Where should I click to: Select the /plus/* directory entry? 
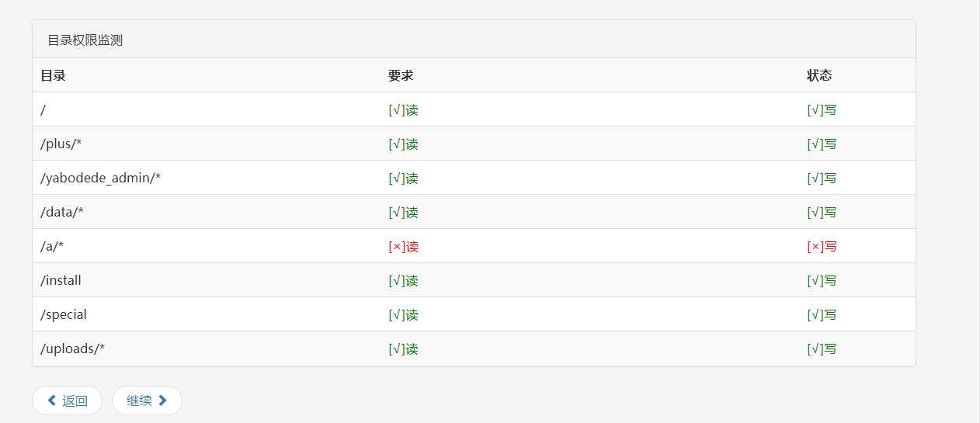pyautogui.click(x=61, y=144)
